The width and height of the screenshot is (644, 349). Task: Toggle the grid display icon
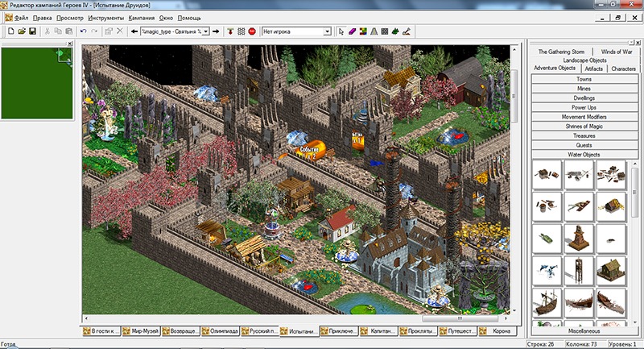241,31
